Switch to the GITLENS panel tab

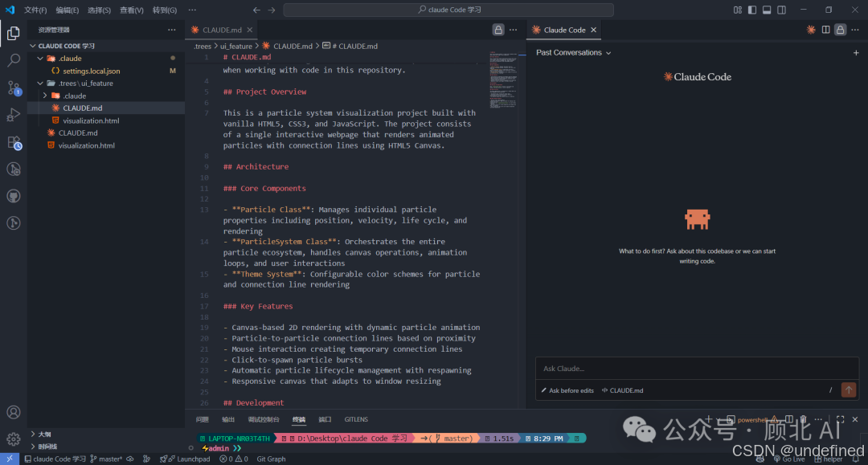point(356,420)
